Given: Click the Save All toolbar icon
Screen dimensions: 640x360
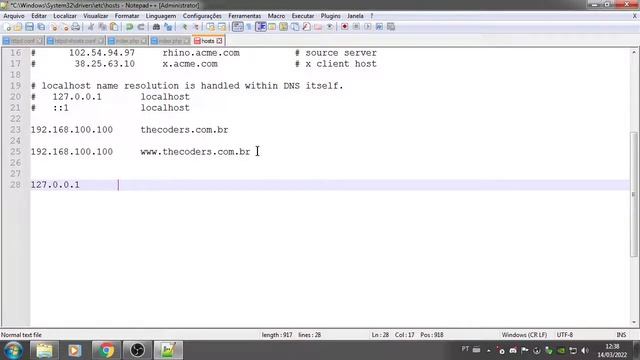Looking at the screenshot, I should point(41,27).
